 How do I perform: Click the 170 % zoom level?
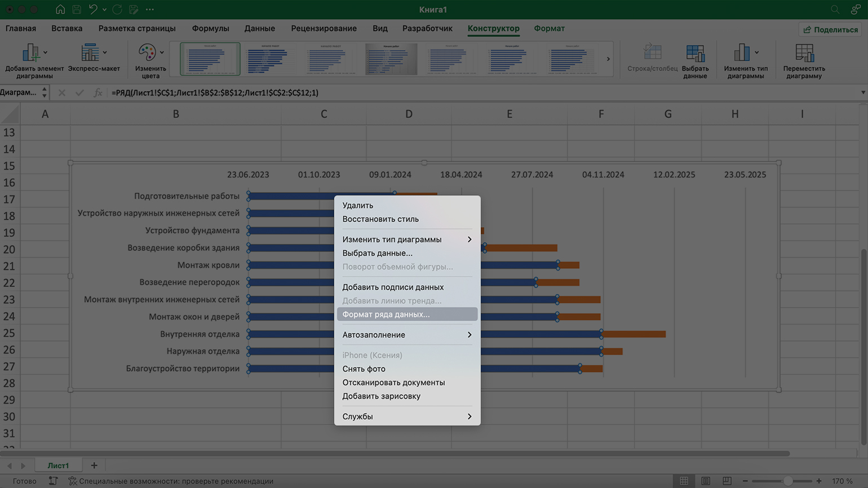click(x=842, y=481)
